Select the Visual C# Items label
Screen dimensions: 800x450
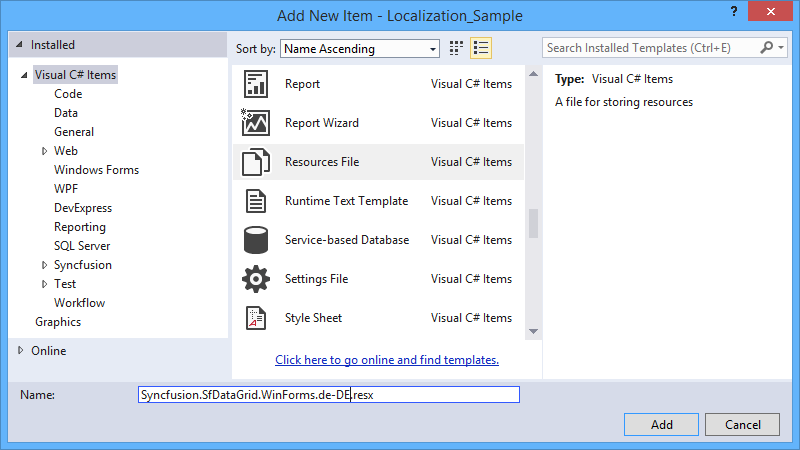(x=75, y=75)
